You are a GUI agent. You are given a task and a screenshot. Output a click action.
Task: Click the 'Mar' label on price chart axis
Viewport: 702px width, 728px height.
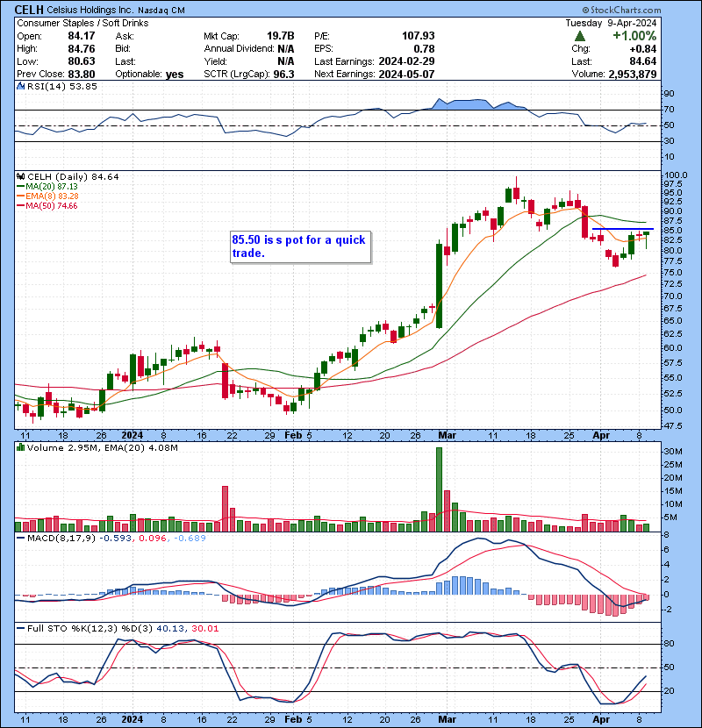[447, 436]
